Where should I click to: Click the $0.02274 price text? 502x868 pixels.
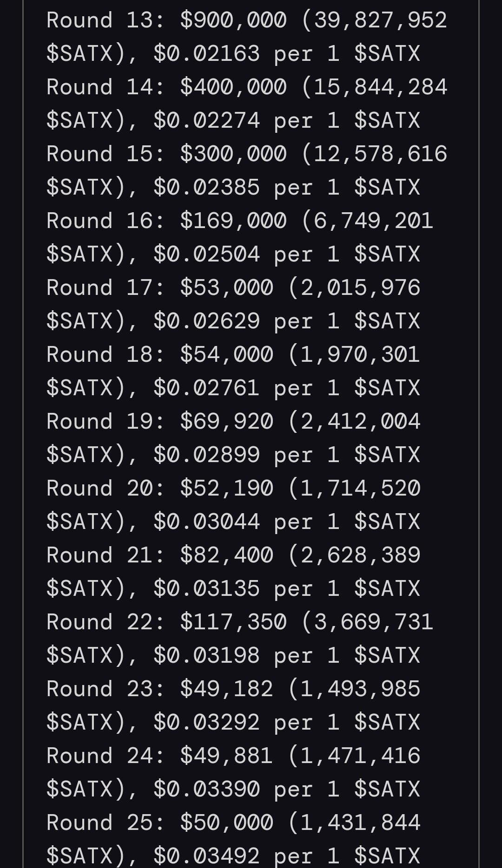point(206,121)
